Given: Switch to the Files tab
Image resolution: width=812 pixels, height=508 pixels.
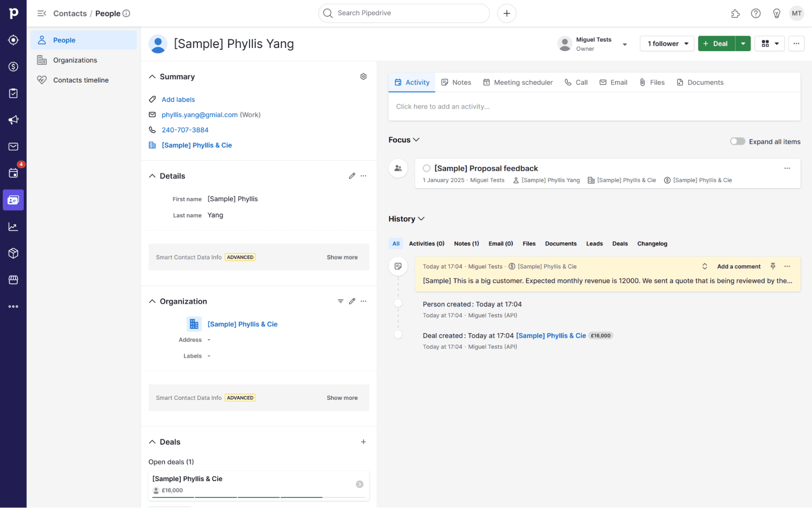Looking at the screenshot, I should coord(652,82).
